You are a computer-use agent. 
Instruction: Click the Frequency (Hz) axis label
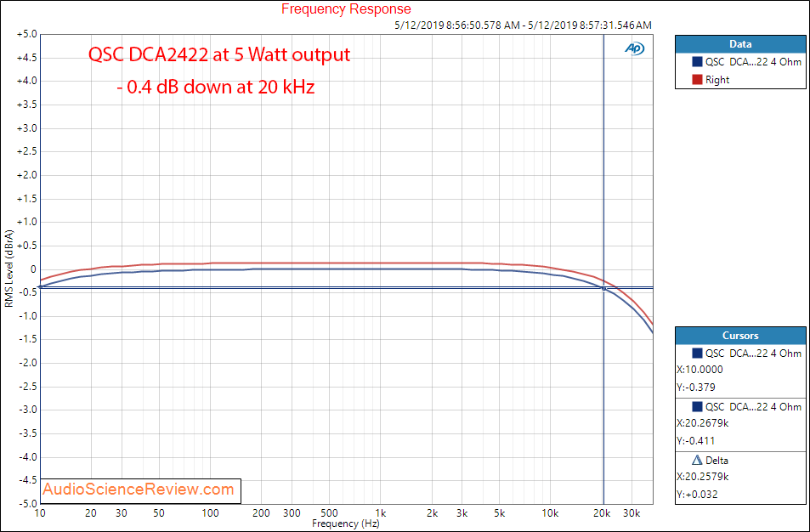pos(346,524)
